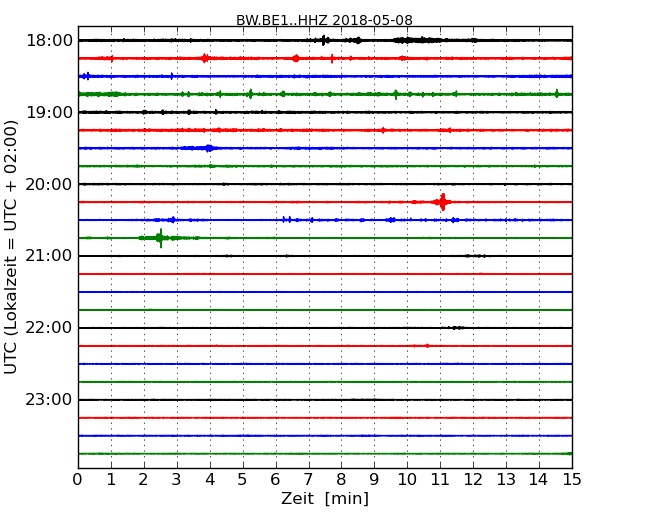Click the x-axis tick label 11

(440, 480)
